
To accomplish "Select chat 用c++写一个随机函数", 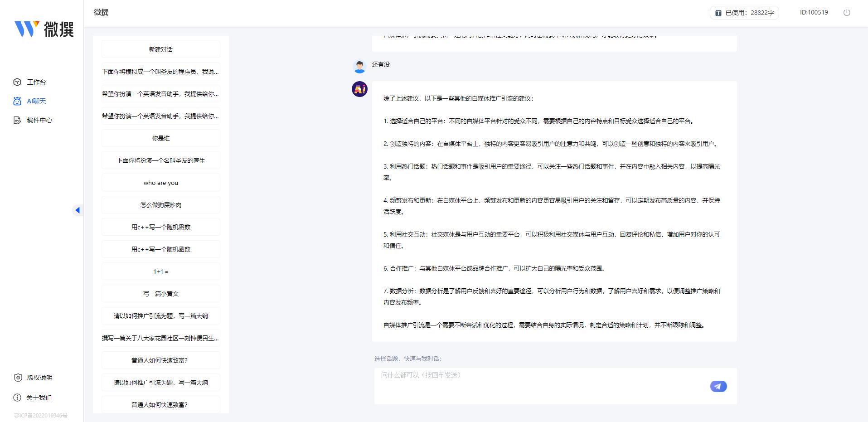I will pyautogui.click(x=160, y=227).
